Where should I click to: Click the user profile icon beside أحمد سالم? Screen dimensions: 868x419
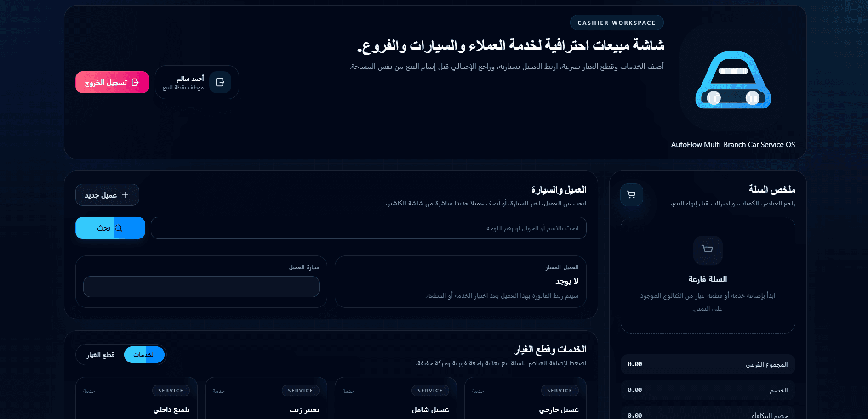pos(220,82)
